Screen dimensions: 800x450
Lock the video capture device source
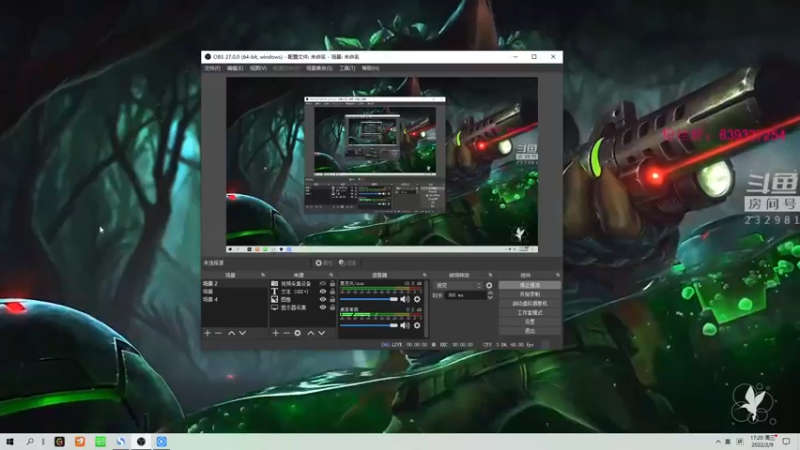tap(332, 283)
